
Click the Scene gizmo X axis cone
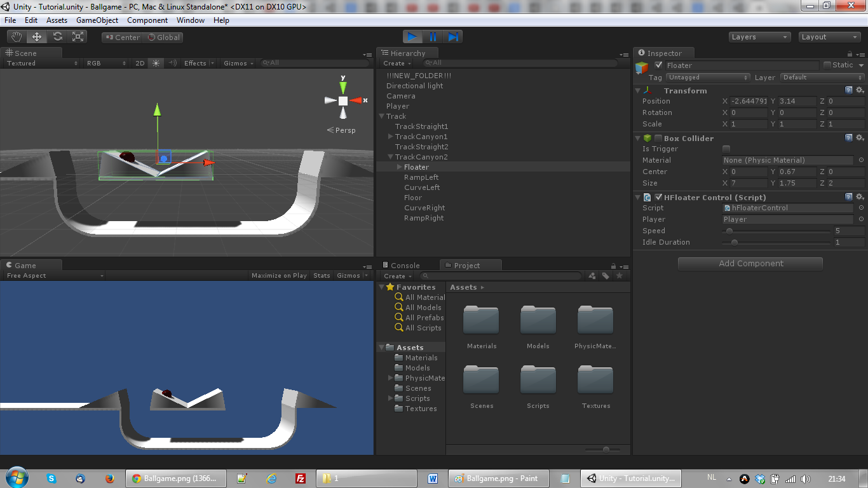click(356, 100)
